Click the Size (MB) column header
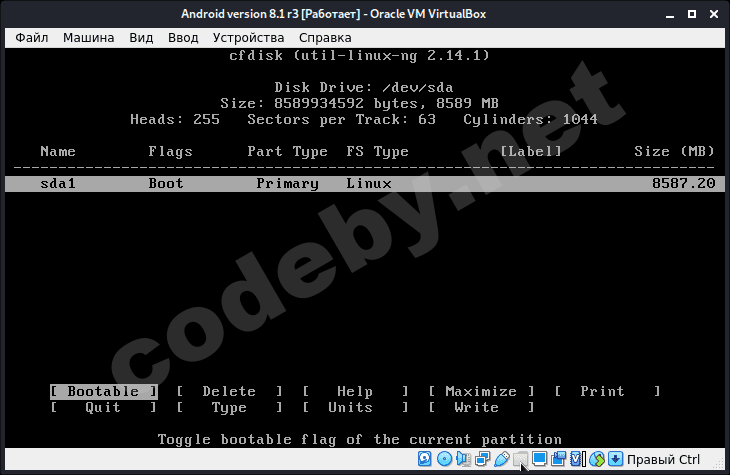The width and height of the screenshot is (730, 475). [674, 151]
